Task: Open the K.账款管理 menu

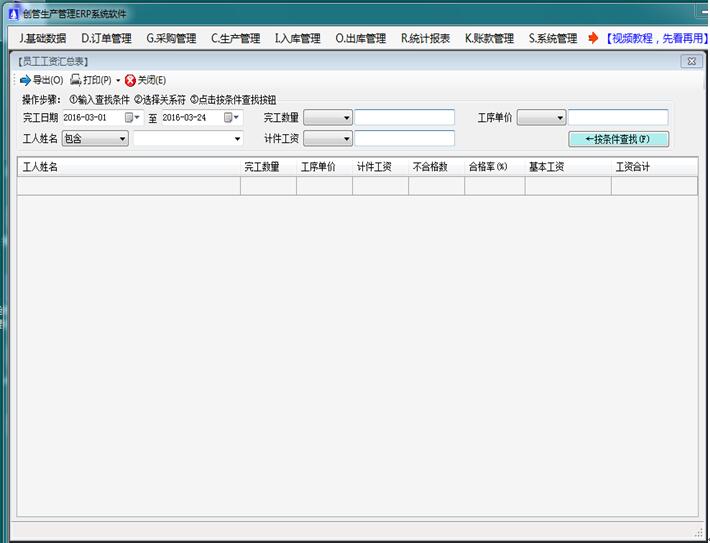Action: point(489,39)
